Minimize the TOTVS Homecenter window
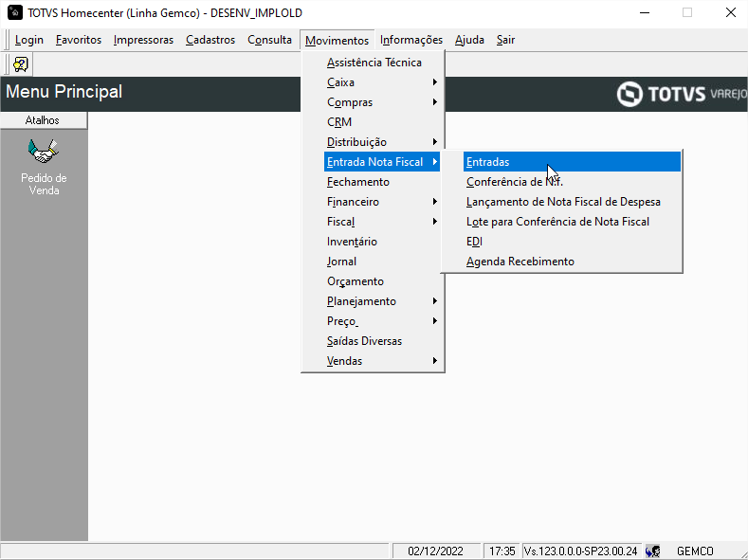The image size is (748, 560). point(645,13)
